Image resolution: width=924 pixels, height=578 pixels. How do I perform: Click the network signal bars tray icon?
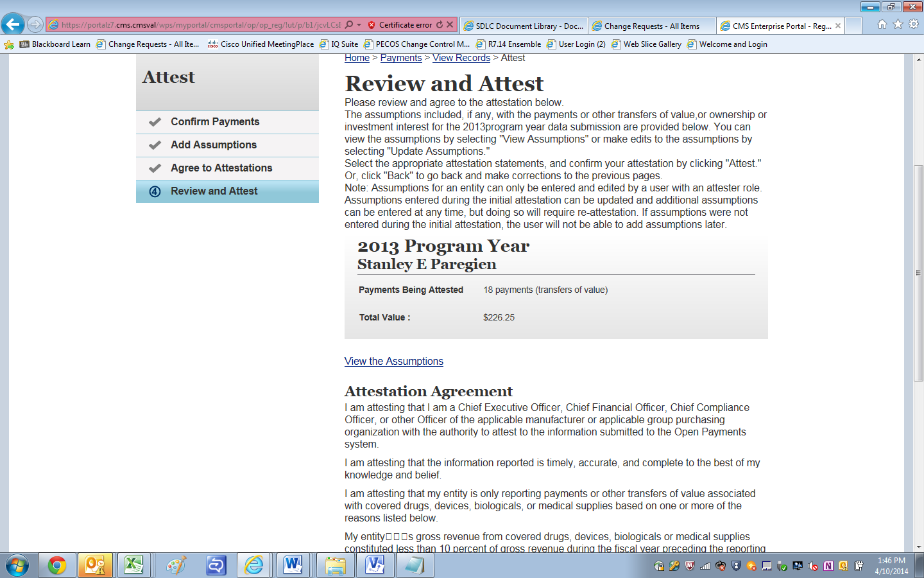click(705, 566)
